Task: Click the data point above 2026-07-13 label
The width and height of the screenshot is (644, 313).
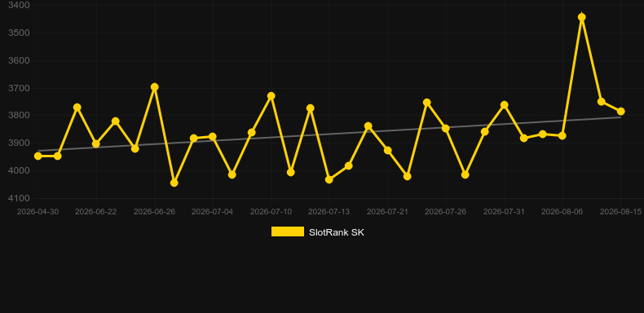Action: point(329,179)
